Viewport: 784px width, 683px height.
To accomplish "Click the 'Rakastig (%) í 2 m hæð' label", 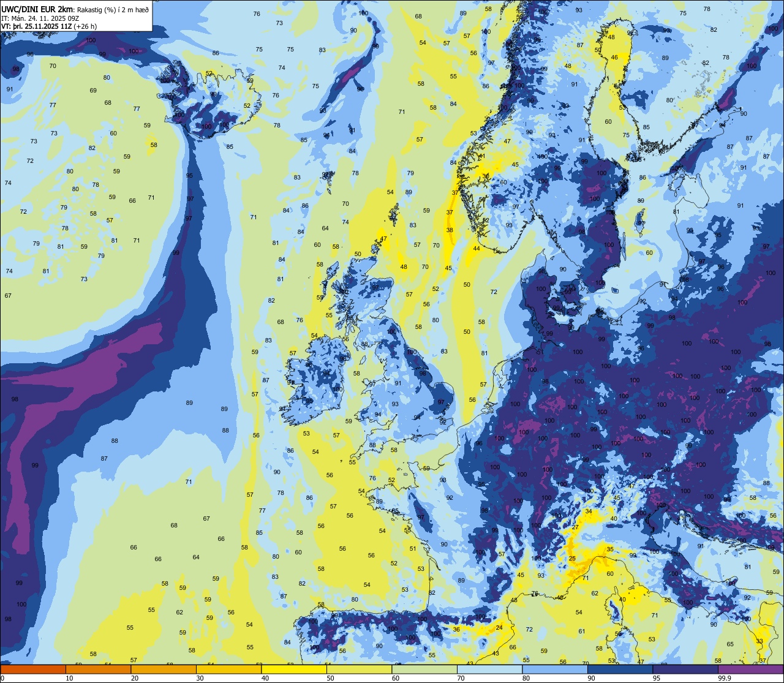I will tap(112, 9).
